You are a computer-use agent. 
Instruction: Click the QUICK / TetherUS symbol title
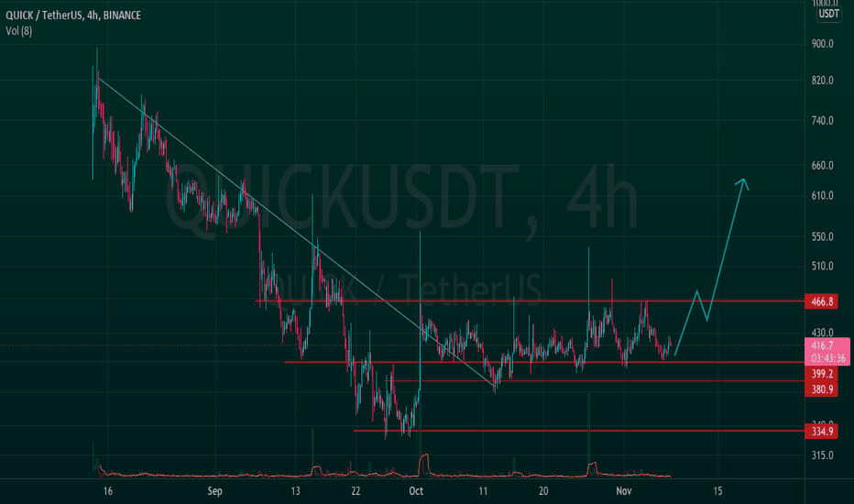pyautogui.click(x=73, y=16)
